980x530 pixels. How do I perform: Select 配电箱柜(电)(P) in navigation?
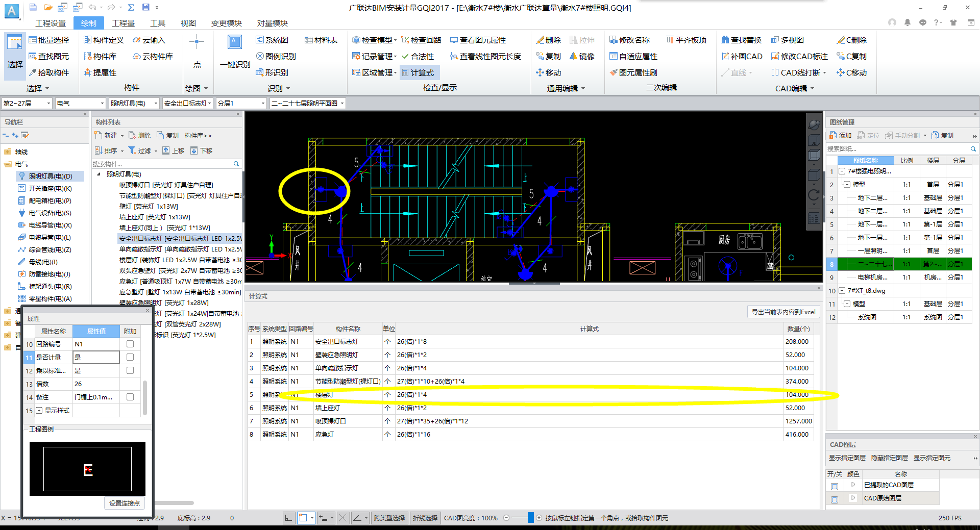click(50, 200)
